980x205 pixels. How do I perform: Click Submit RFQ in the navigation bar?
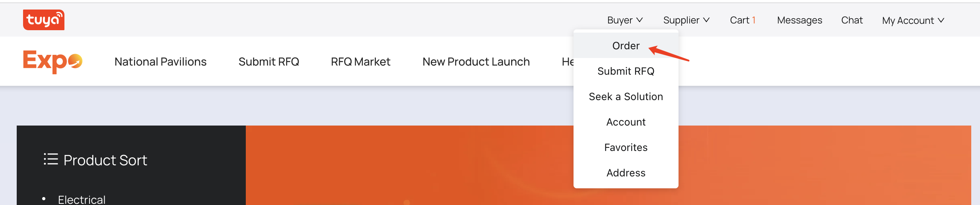pyautogui.click(x=269, y=62)
